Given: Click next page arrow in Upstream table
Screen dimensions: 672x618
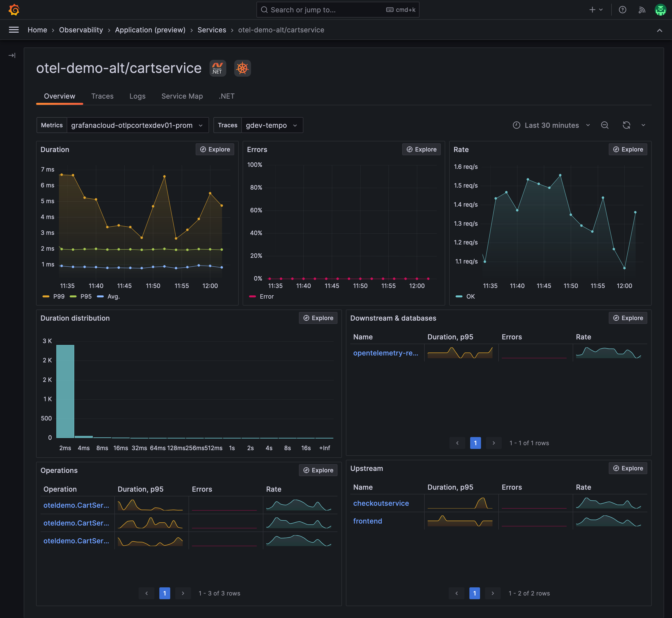Looking at the screenshot, I should pos(493,593).
